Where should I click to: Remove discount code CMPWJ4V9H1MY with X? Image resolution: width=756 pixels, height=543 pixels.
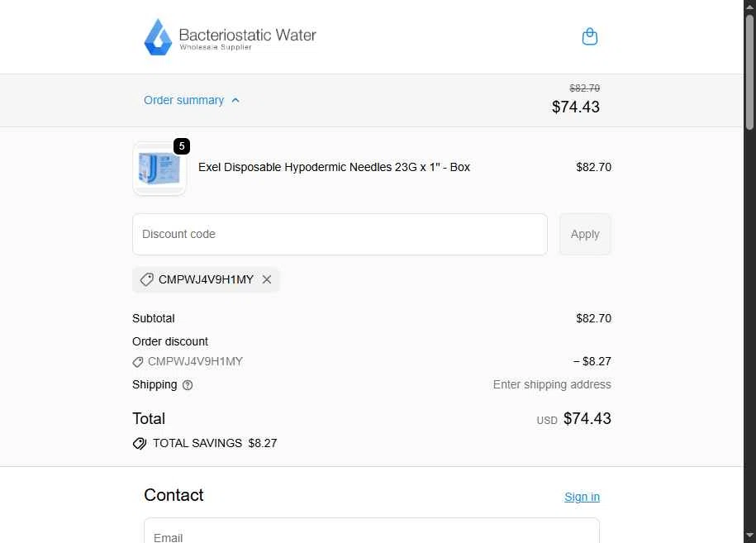pos(267,279)
